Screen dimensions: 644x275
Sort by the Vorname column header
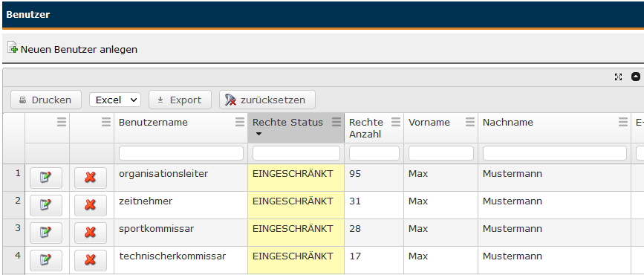429,123
